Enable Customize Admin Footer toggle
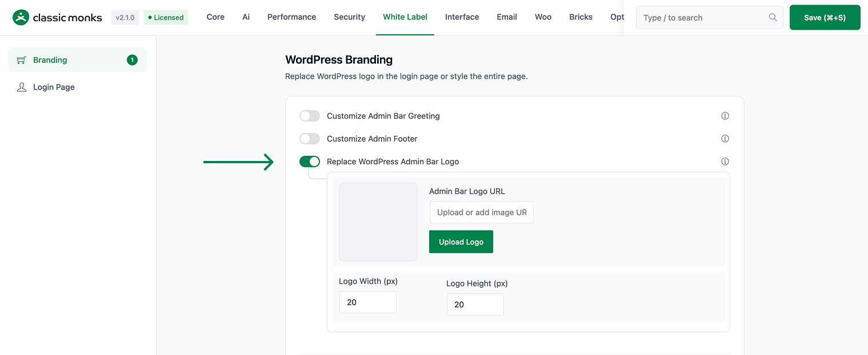Image resolution: width=868 pixels, height=355 pixels. (310, 139)
